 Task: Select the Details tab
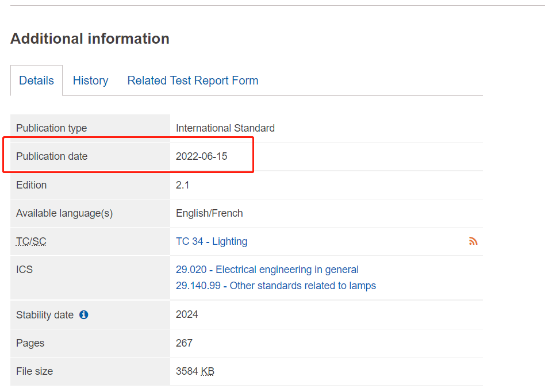(36, 80)
